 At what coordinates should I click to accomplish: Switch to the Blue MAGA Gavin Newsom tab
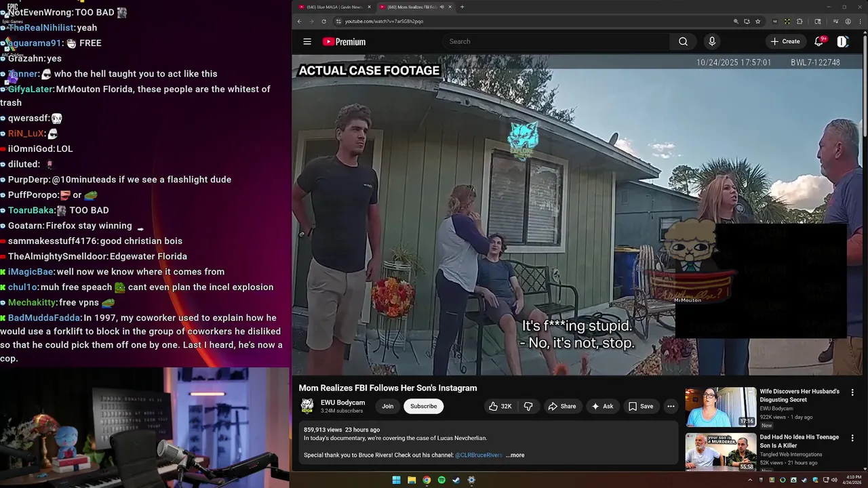pyautogui.click(x=336, y=7)
